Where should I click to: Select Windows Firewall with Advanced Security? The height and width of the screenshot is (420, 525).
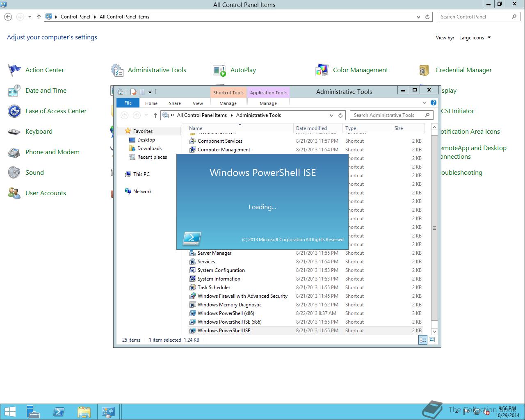click(242, 296)
